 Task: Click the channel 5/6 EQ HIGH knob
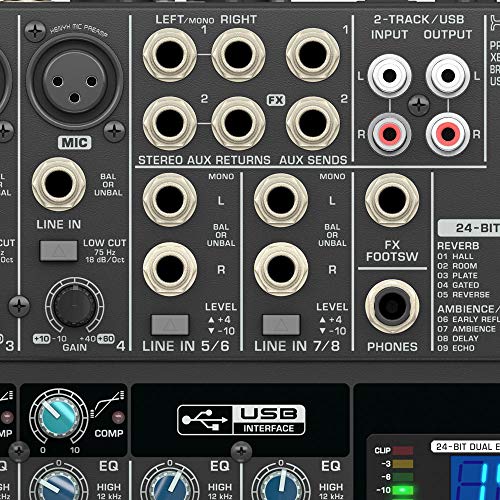[170, 485]
